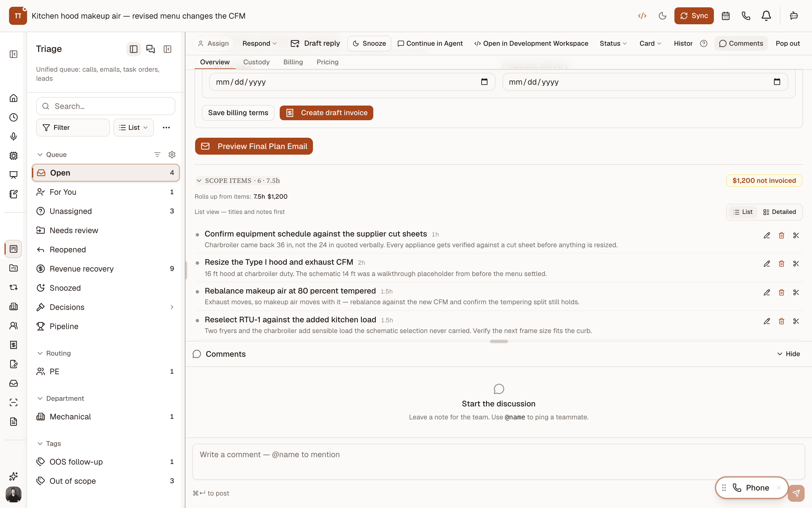This screenshot has width=812, height=508.
Task: Open the Status dropdown
Action: coord(613,43)
